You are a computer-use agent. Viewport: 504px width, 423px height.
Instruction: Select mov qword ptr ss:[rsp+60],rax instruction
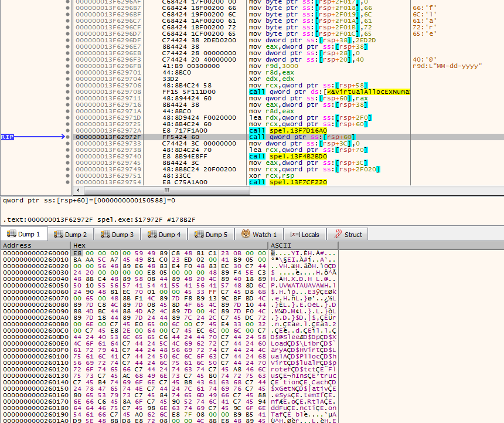[x=309, y=99]
